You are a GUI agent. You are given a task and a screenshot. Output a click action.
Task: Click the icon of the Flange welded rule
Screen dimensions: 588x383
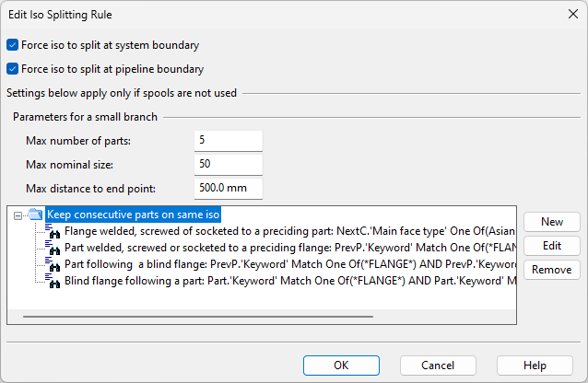click(x=53, y=231)
